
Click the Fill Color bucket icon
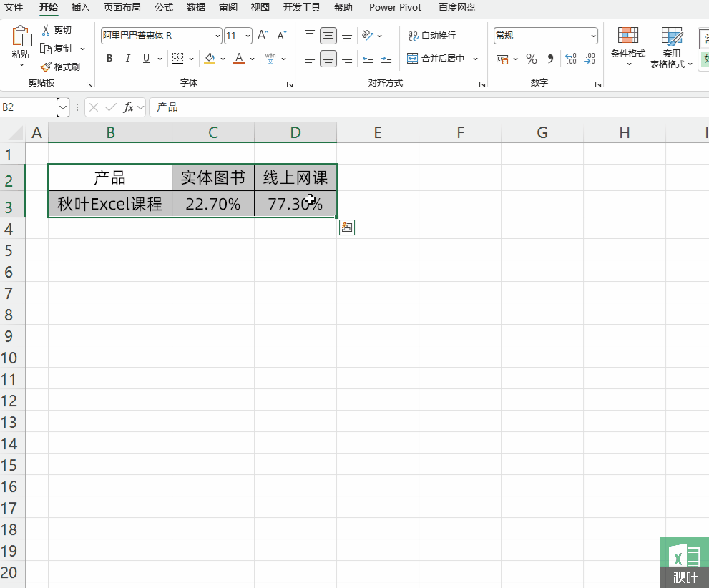[209, 58]
